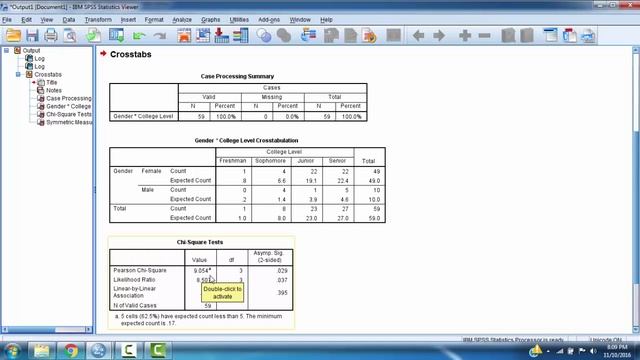Collapse the Output root node in outline
This screenshot has height=360, width=640.
pyautogui.click(x=7, y=51)
